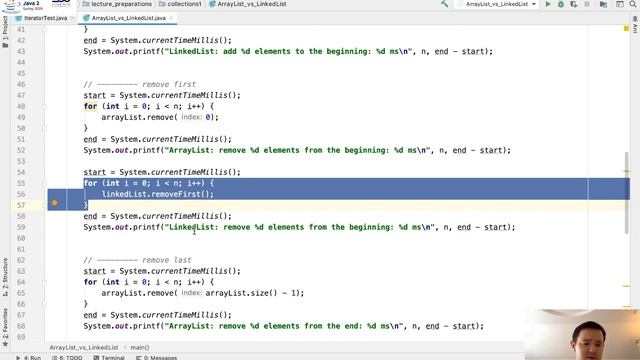Click fold end marker on line 50
The height and width of the screenshot is (360, 640).
point(44,129)
